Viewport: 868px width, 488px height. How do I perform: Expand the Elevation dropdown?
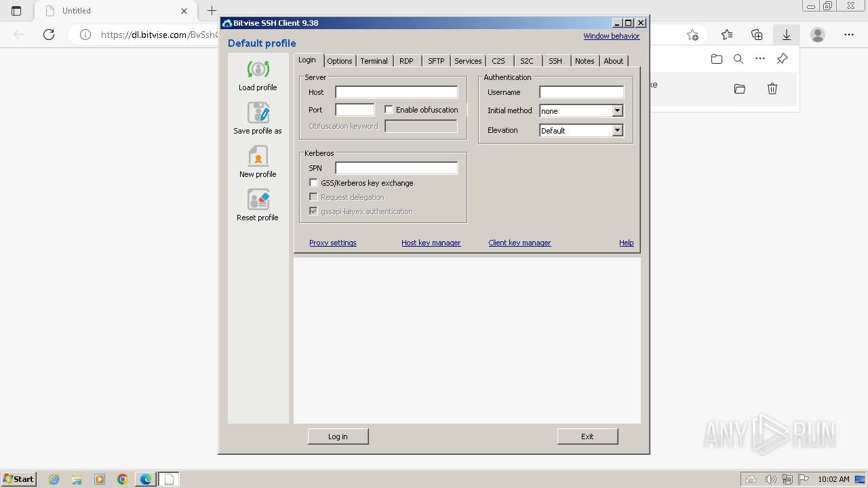(617, 130)
